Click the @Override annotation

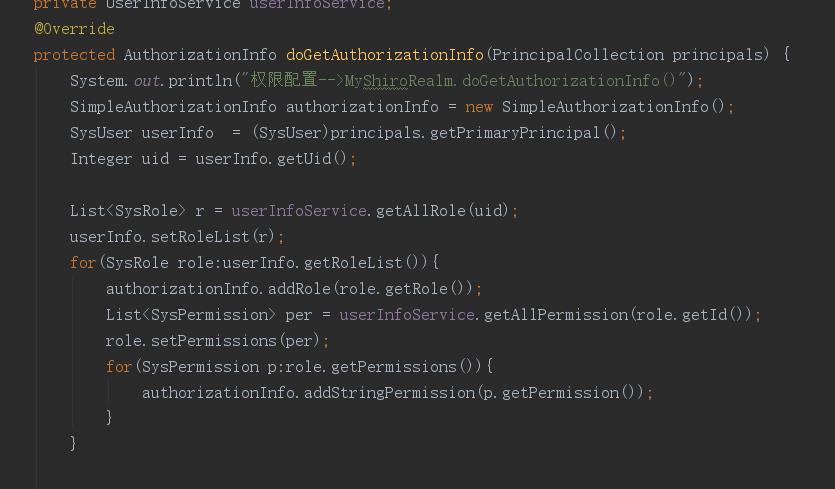74,29
